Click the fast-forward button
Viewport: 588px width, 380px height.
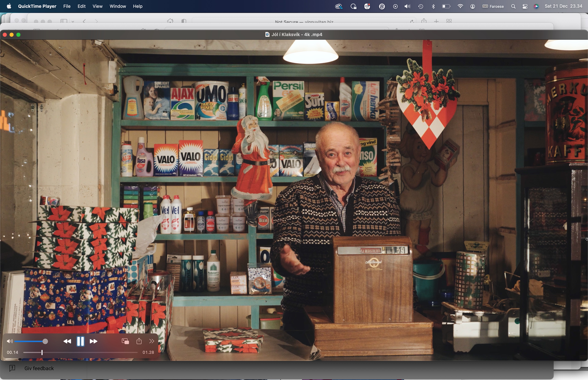coord(94,342)
